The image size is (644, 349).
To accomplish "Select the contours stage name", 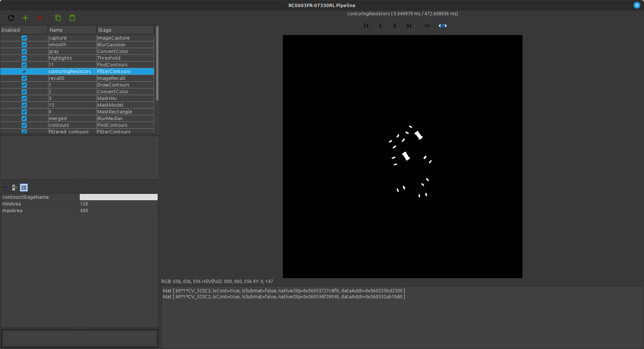I will pyautogui.click(x=59, y=125).
